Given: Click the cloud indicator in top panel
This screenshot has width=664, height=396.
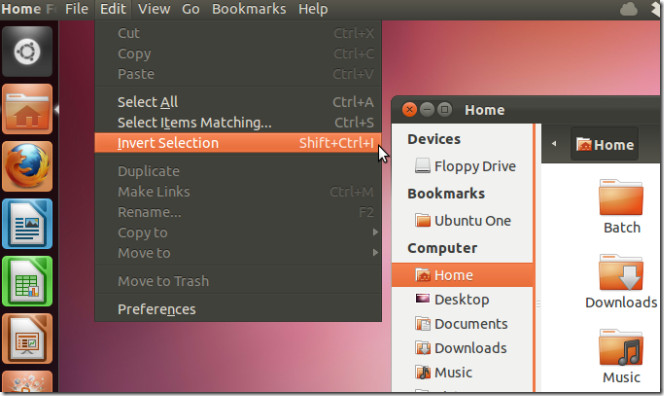Looking at the screenshot, I should (628, 9).
